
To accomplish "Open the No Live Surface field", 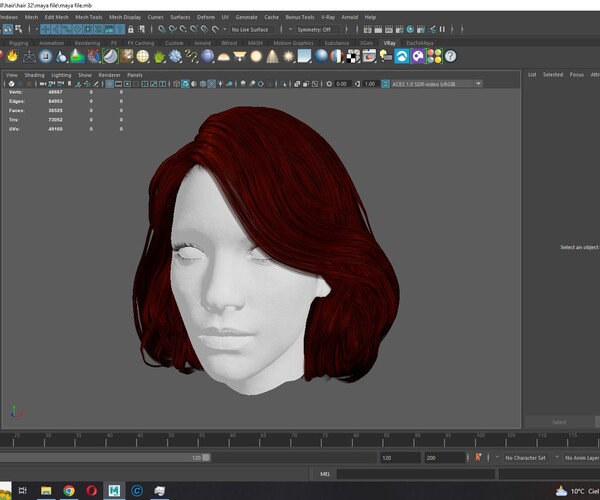I will (x=253, y=29).
